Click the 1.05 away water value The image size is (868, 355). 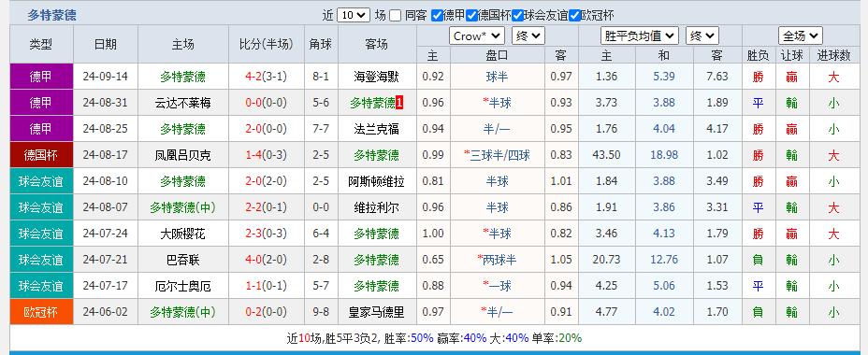[x=561, y=260]
